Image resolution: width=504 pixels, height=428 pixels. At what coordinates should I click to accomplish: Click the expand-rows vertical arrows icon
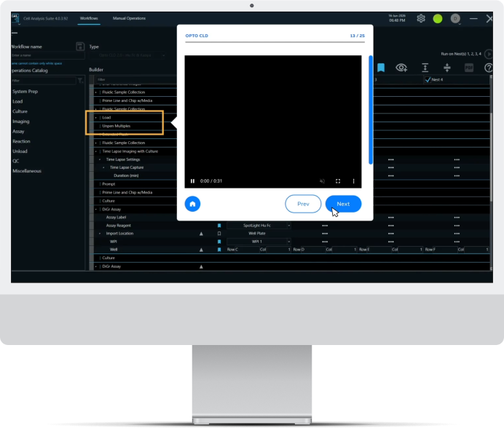tap(425, 68)
